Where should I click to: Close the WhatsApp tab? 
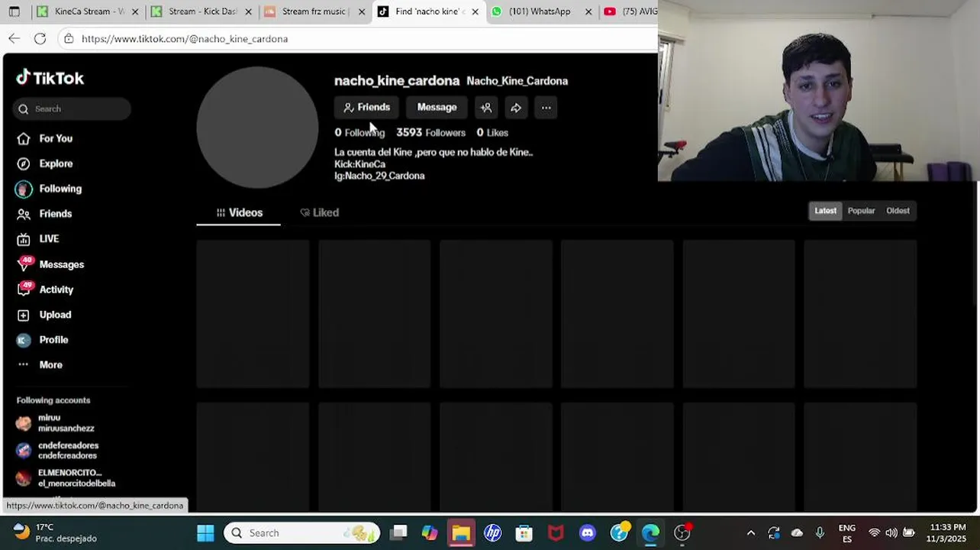[x=588, y=12]
